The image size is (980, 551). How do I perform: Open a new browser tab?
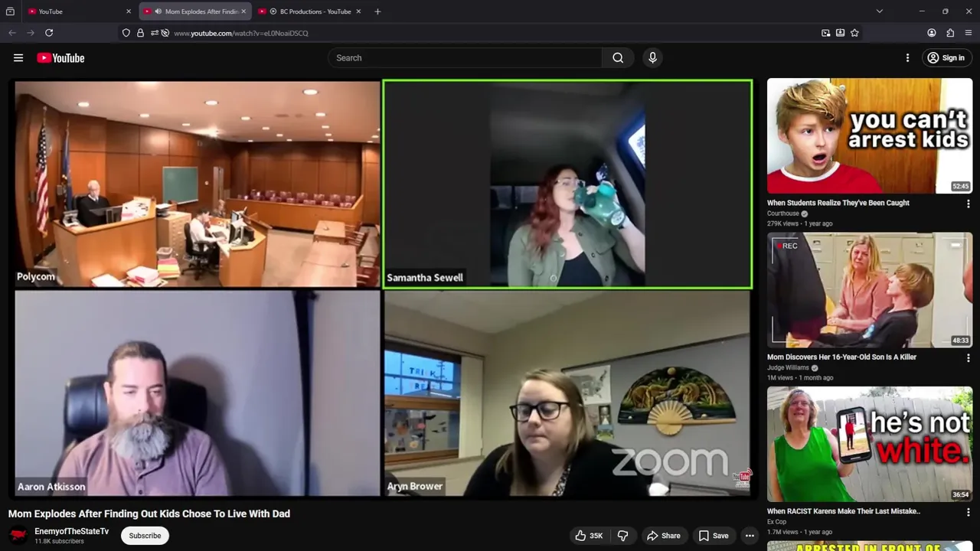[x=377, y=11]
